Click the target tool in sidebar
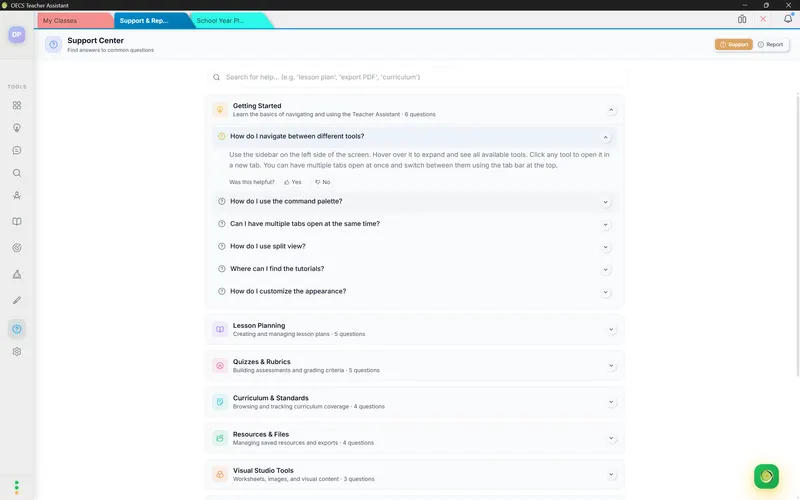800x500 pixels. tap(17, 248)
